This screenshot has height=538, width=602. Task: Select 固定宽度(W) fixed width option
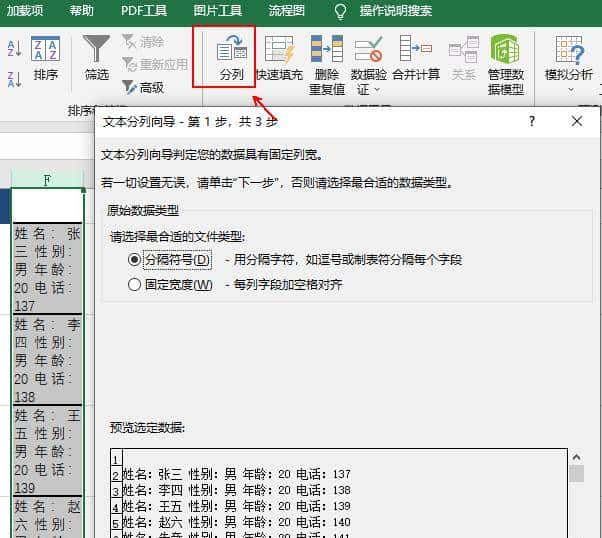[134, 285]
